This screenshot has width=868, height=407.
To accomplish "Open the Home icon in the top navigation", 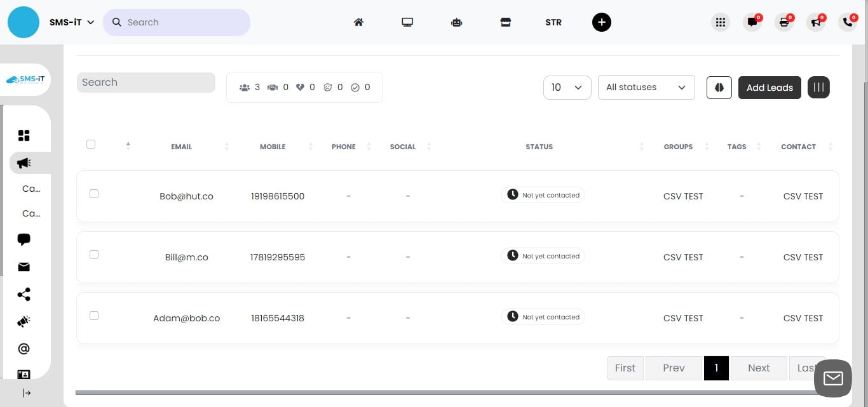I will coord(358,22).
